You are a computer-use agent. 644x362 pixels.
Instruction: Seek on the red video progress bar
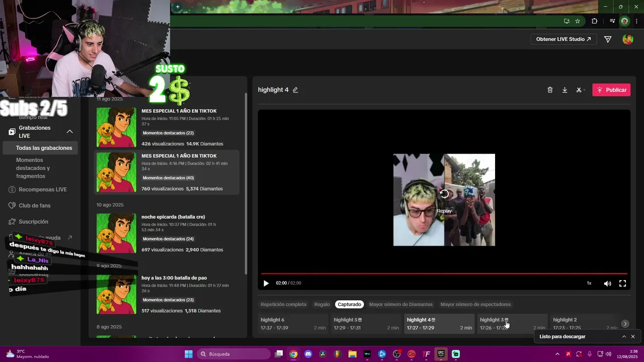click(x=444, y=274)
